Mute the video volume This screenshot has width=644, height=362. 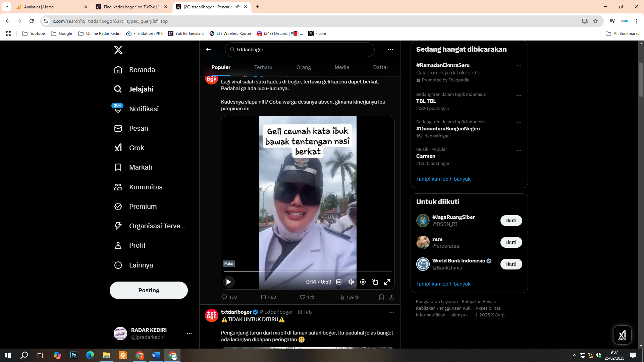click(351, 282)
